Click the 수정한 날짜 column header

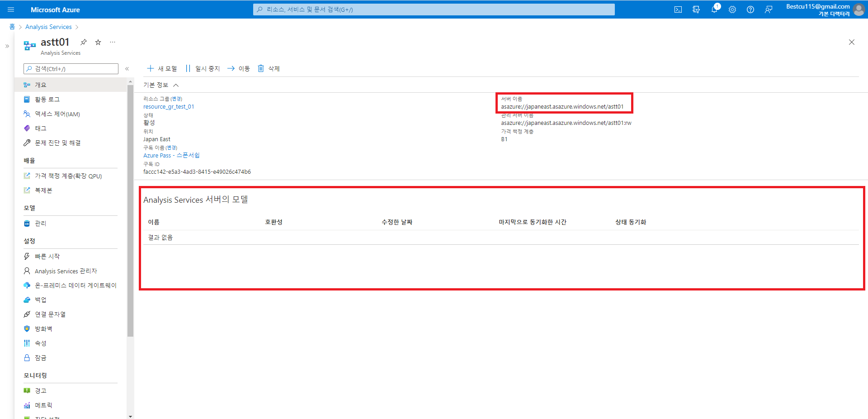pyautogui.click(x=397, y=222)
